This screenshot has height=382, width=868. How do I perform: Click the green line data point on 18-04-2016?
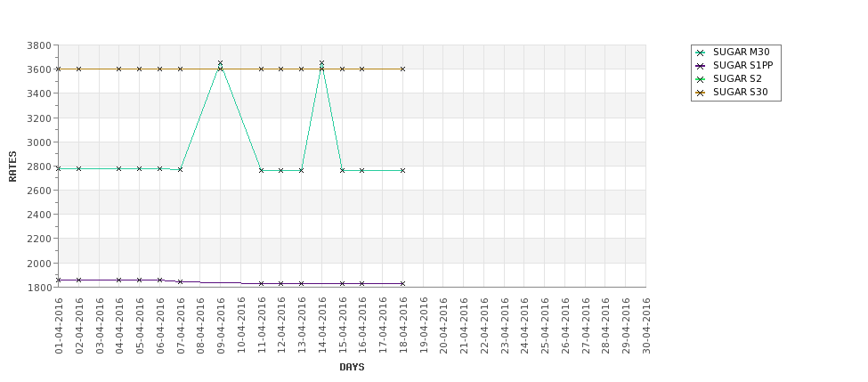pos(402,170)
